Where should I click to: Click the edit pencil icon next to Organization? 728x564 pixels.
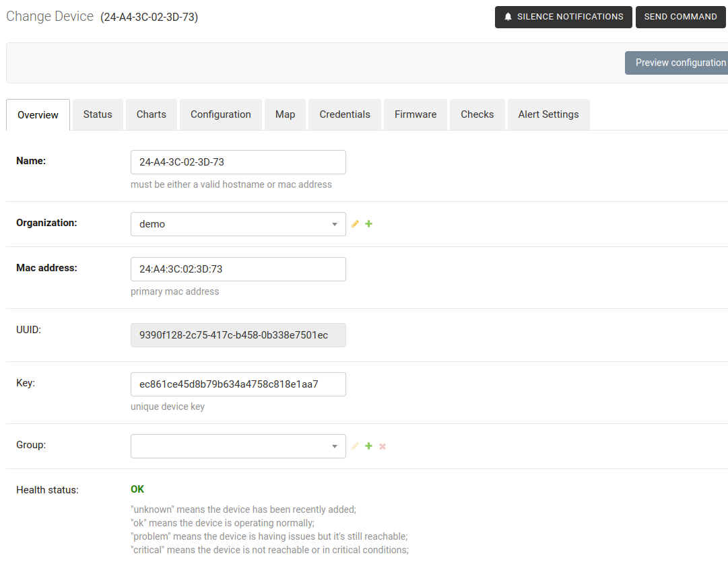tap(355, 224)
